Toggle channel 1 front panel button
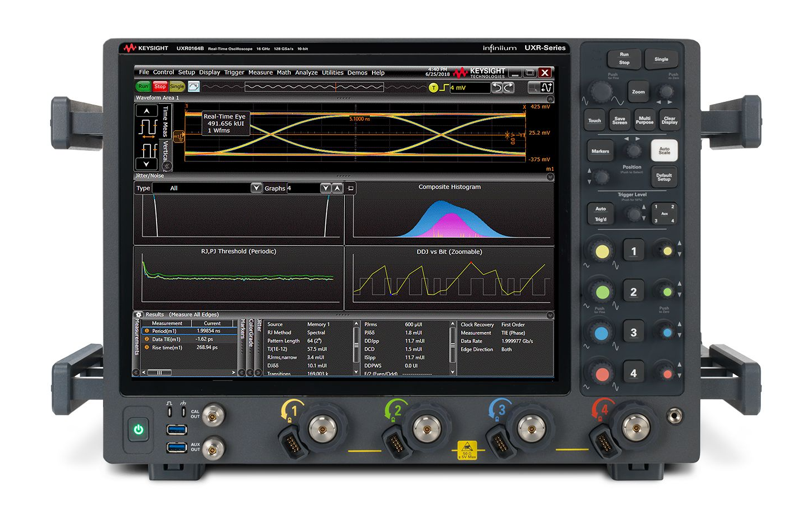This screenshot has width=802, height=532. (633, 252)
